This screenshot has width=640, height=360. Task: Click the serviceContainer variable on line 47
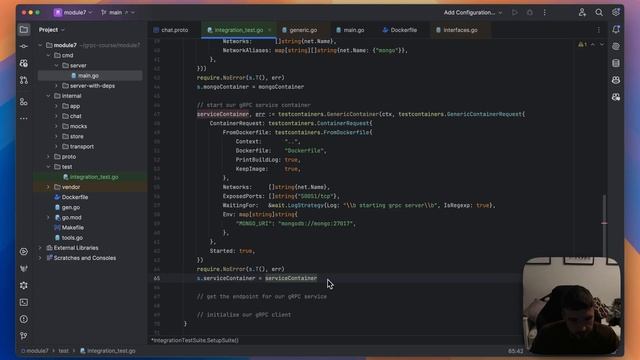(x=223, y=114)
